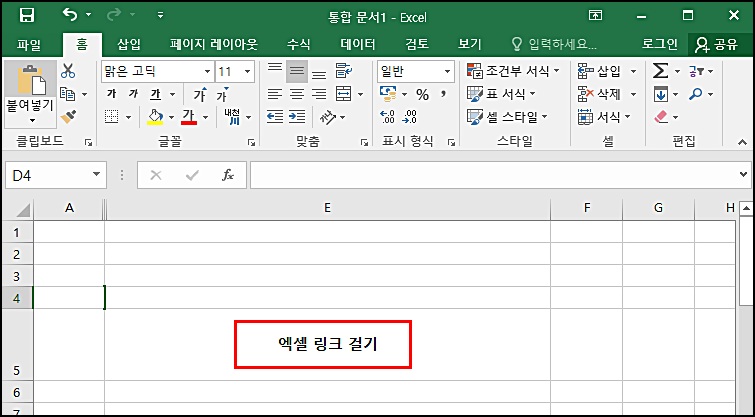Viewport: 755px width, 417px height.
Task: Align text left
Action: (275, 94)
